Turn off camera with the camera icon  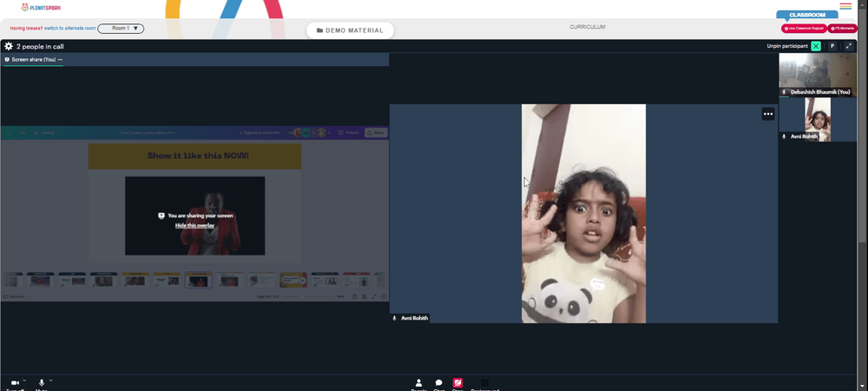(15, 382)
